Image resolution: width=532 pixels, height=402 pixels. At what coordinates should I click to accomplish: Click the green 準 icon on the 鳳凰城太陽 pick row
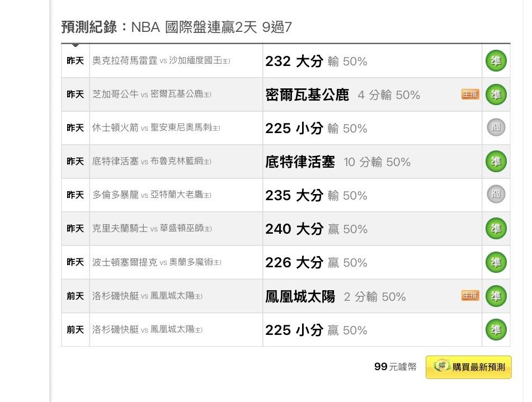pos(496,296)
